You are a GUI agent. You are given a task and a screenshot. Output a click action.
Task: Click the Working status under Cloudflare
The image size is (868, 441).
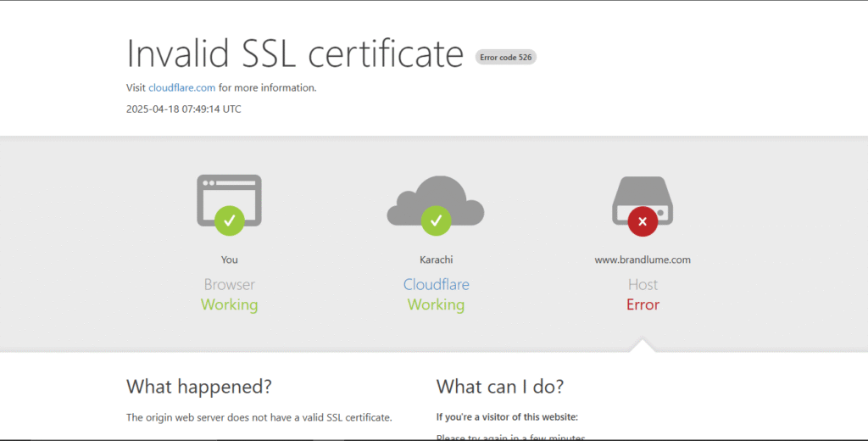[x=436, y=304]
